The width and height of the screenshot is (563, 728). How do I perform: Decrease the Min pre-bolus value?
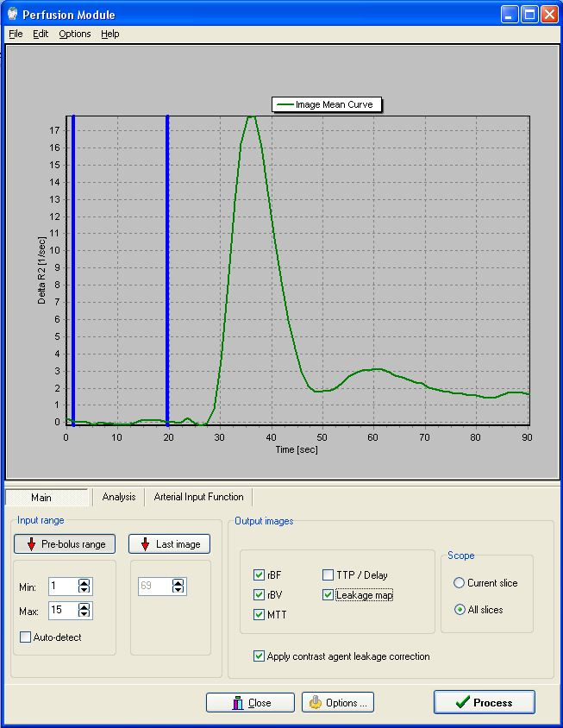coord(84,590)
